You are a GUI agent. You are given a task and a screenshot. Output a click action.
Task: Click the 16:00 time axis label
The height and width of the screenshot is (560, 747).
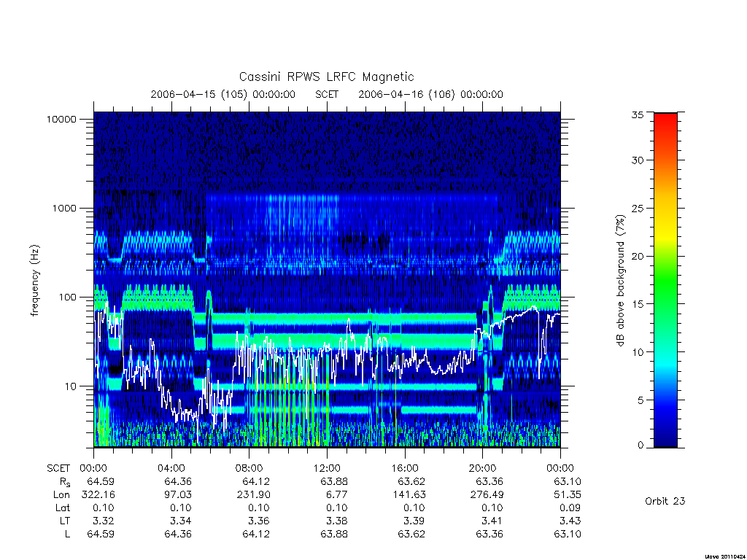click(x=404, y=468)
